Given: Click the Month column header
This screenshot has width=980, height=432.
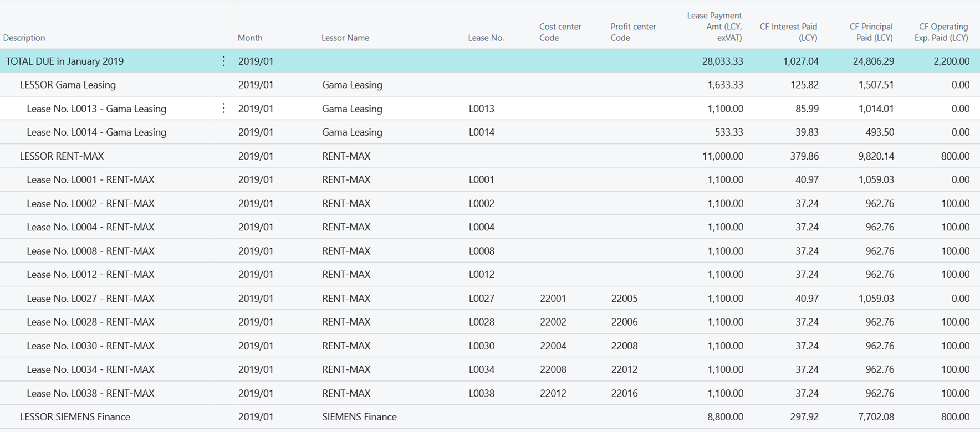Looking at the screenshot, I should [250, 38].
